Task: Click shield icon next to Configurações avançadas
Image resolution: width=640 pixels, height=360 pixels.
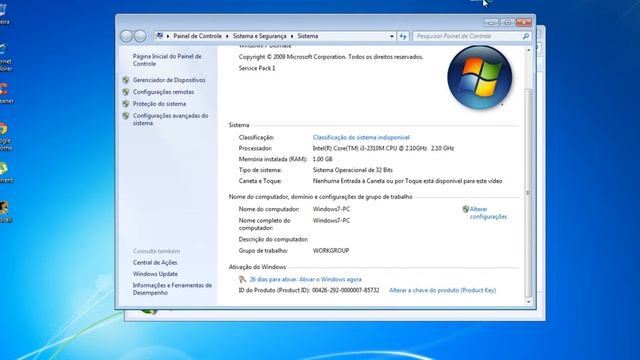Action: [126, 116]
